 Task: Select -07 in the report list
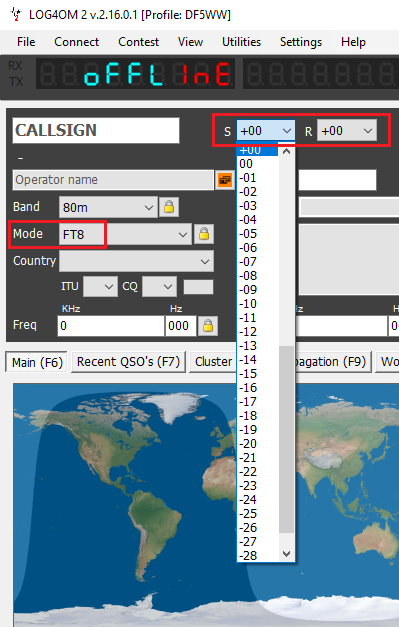tap(258, 262)
